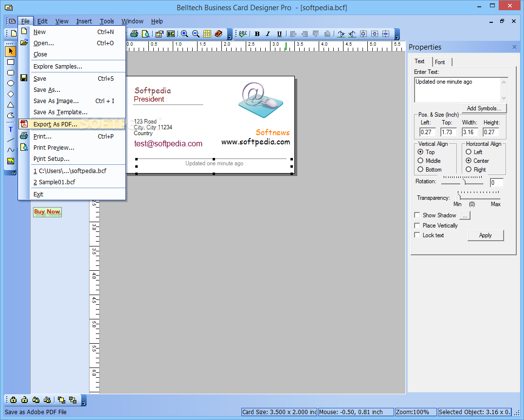
Task: Expand the standard toolbar options arrow
Action: tap(230, 34)
